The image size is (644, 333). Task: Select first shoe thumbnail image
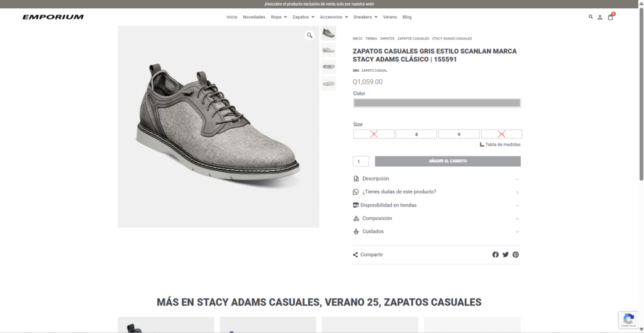[x=328, y=33]
